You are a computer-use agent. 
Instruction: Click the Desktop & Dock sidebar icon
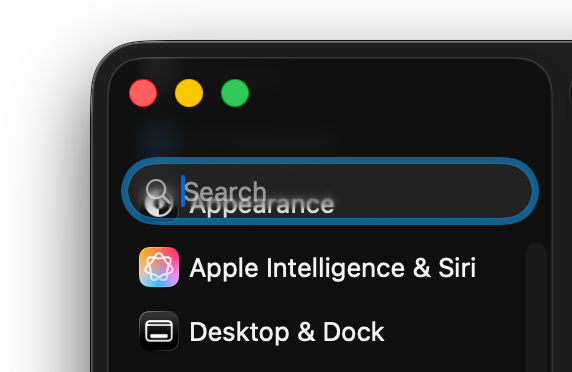click(x=159, y=331)
